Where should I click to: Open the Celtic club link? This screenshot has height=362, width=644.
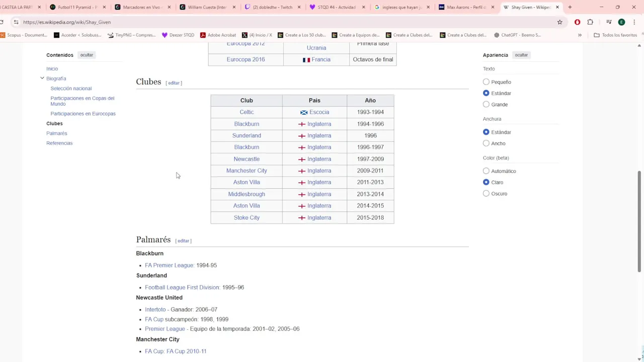(247, 112)
